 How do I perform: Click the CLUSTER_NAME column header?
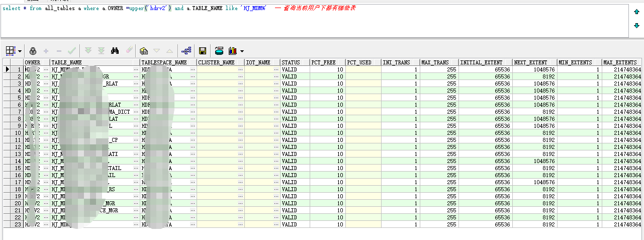coord(221,62)
